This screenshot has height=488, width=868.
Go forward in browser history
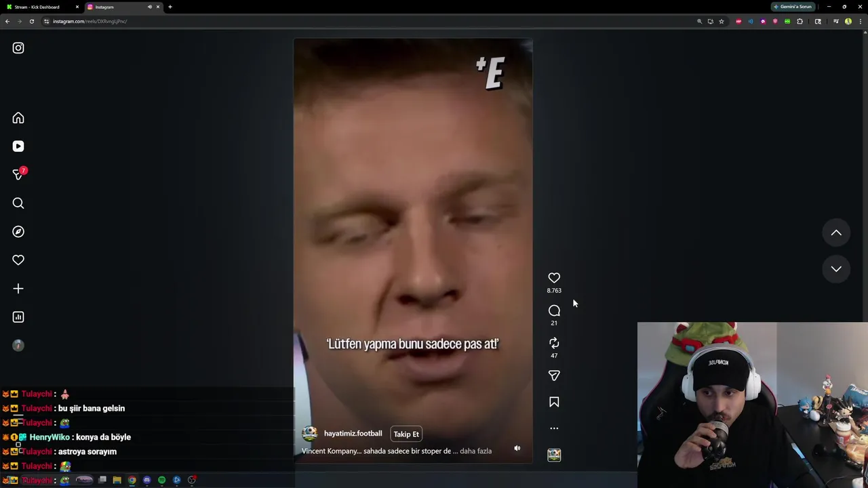point(19,21)
